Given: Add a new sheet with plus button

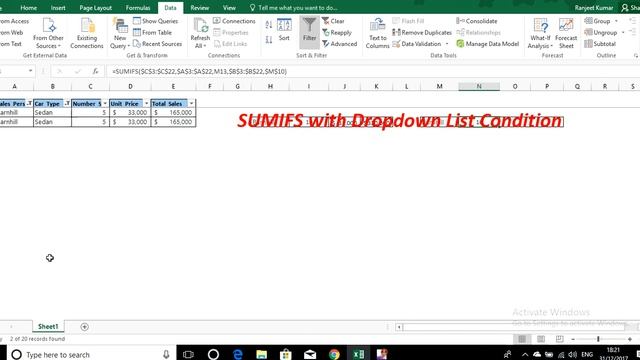Looking at the screenshot, I should point(84,327).
